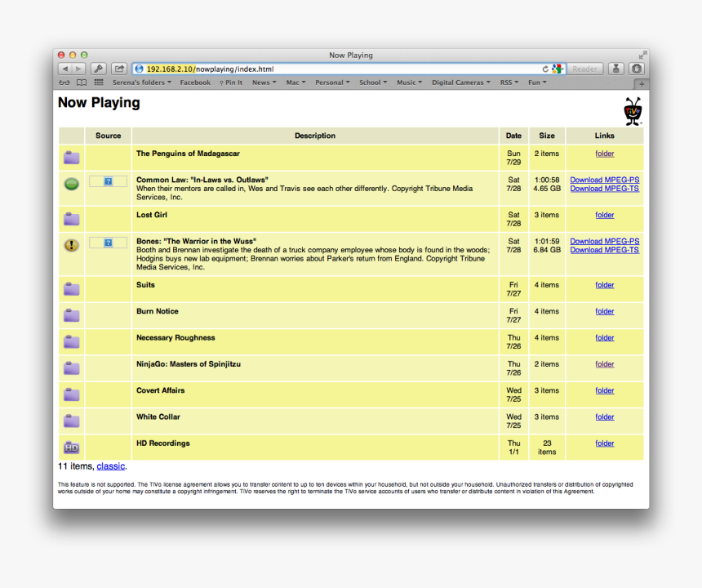Open the Facebook bookmark

pos(195,82)
